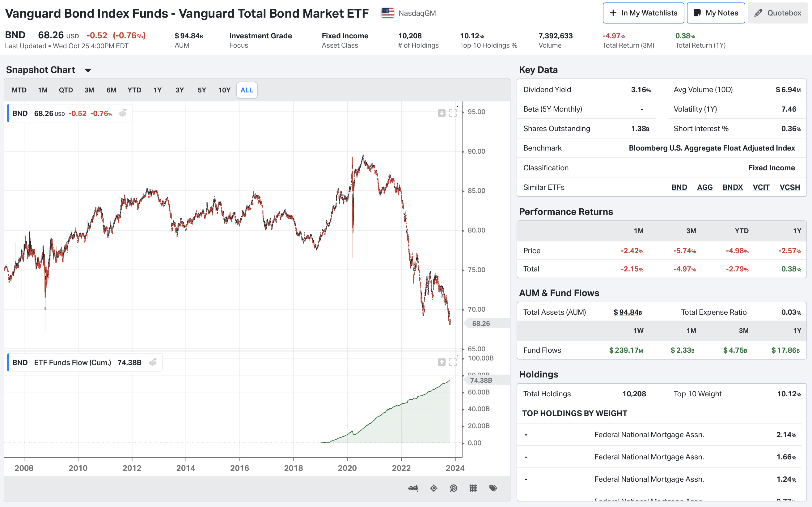Select the 3Y time range
This screenshot has height=507, width=812.
tap(180, 90)
